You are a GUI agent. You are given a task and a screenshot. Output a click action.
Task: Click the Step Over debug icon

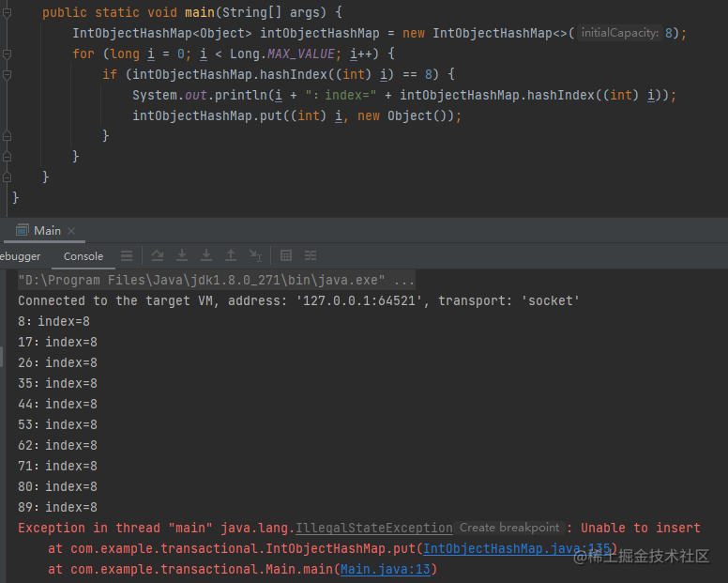pos(158,255)
